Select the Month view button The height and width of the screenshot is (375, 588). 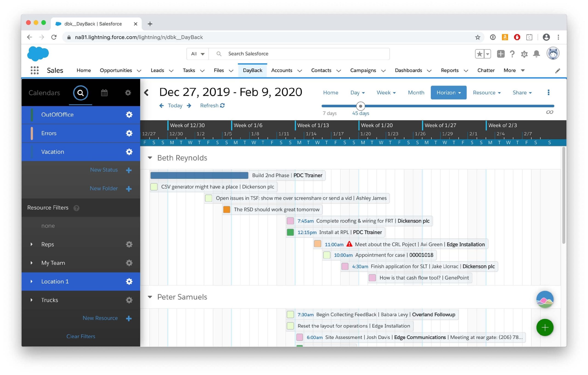click(x=416, y=92)
